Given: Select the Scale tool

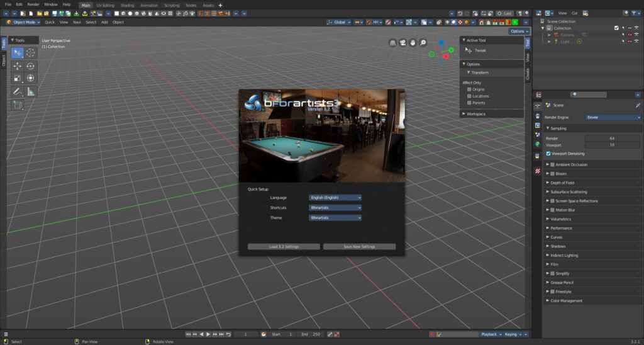Looking at the screenshot, I should point(17,78).
